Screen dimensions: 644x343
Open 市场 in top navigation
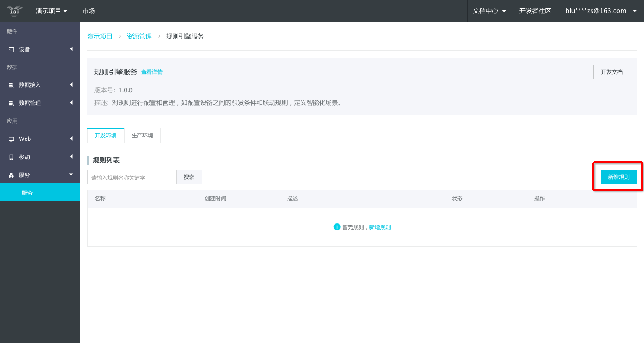pyautogui.click(x=89, y=11)
